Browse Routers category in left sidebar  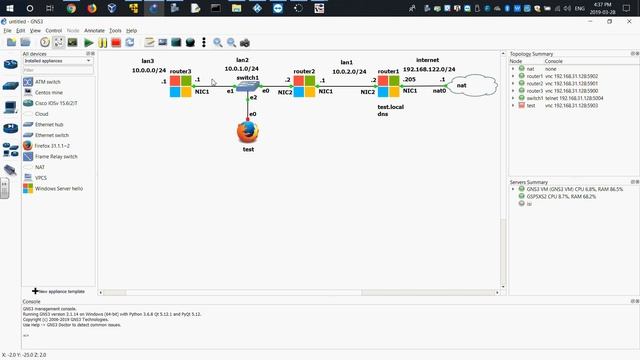[x=11, y=64]
